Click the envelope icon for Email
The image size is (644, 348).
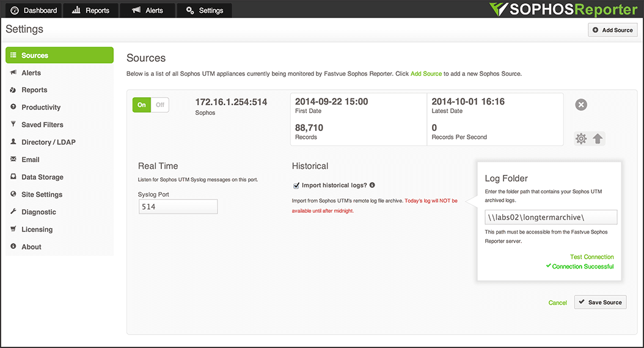(13, 159)
